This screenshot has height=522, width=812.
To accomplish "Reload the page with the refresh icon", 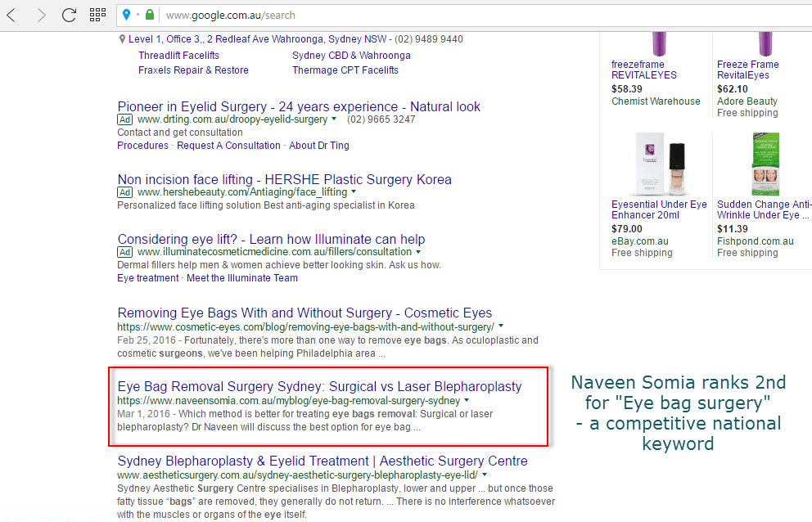I will click(69, 15).
